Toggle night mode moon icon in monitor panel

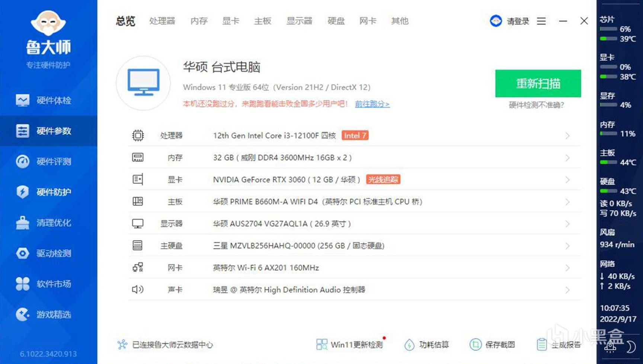click(630, 347)
